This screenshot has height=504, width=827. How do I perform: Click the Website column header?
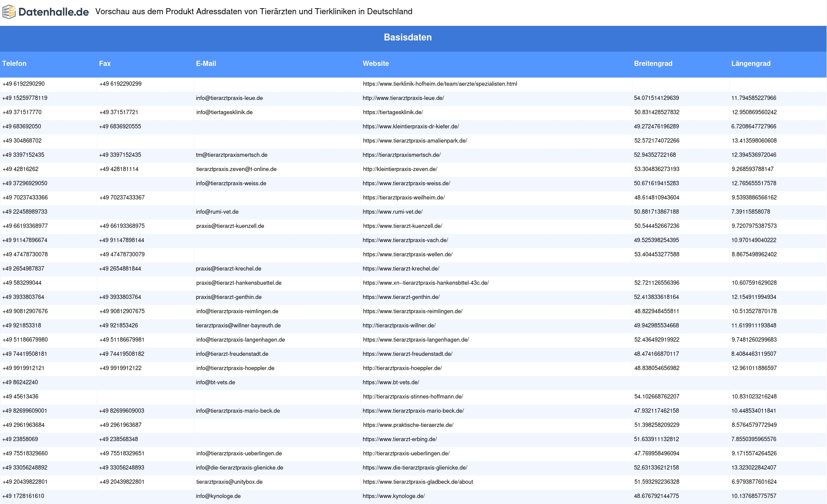tap(376, 63)
